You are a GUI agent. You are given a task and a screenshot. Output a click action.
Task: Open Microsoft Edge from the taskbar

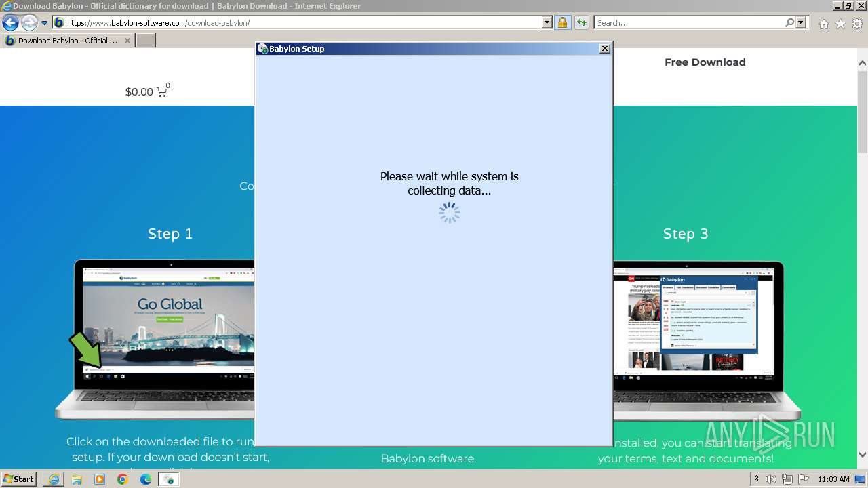(x=146, y=479)
